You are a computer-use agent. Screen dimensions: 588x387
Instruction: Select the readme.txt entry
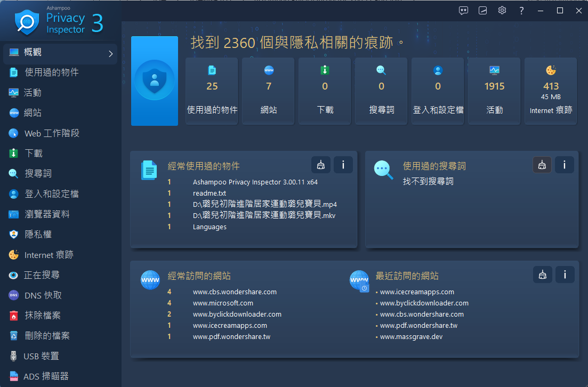[x=210, y=193]
